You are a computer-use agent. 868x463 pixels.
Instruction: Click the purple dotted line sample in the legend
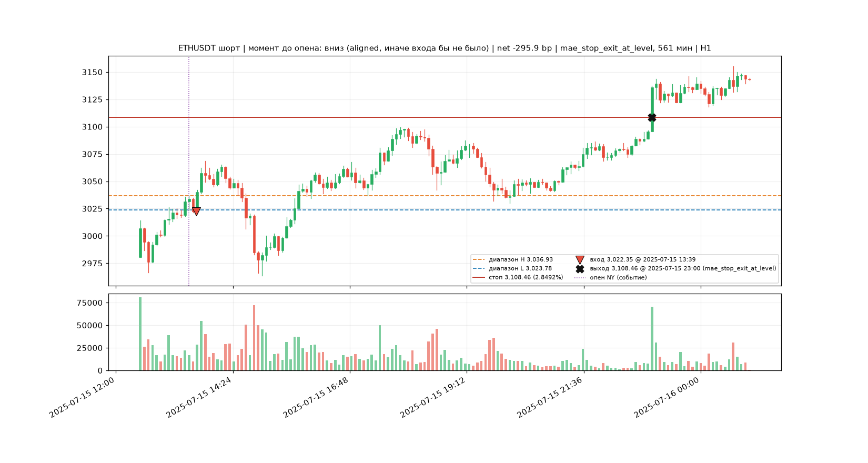pos(580,277)
